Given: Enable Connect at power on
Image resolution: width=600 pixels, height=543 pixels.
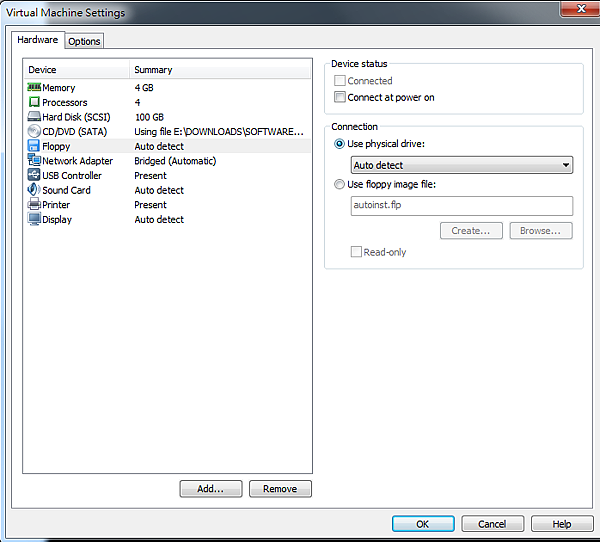Looking at the screenshot, I should pyautogui.click(x=339, y=97).
